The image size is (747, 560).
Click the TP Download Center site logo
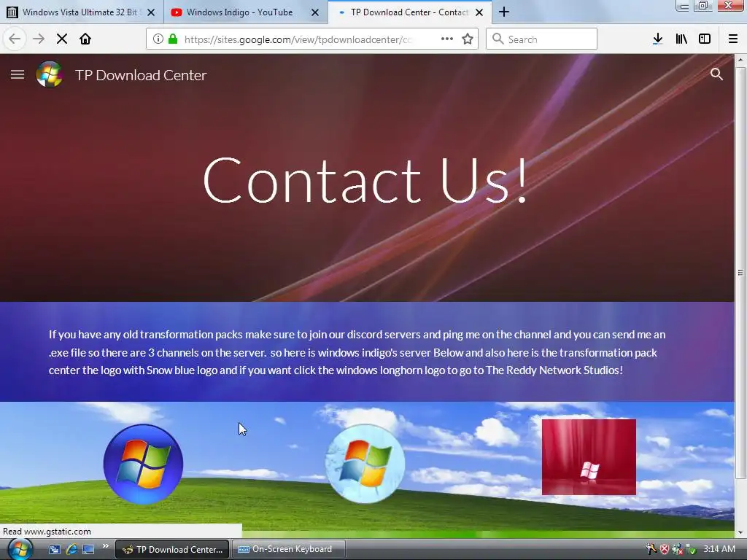(x=50, y=75)
